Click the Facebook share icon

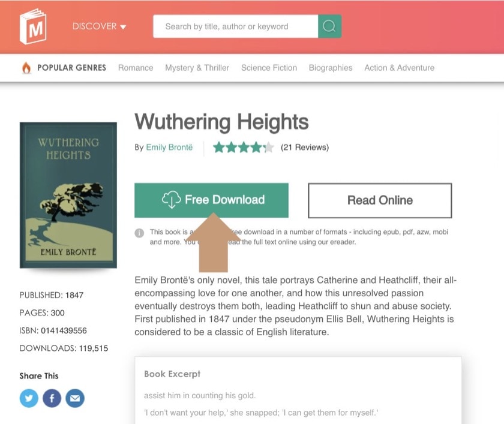pyautogui.click(x=52, y=398)
